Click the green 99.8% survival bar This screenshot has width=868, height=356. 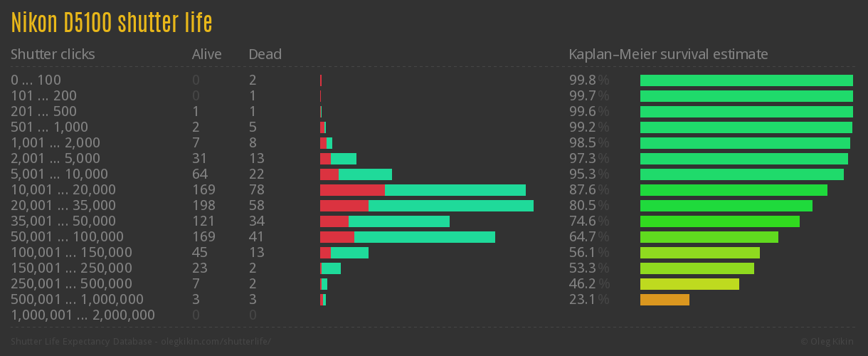746,80
